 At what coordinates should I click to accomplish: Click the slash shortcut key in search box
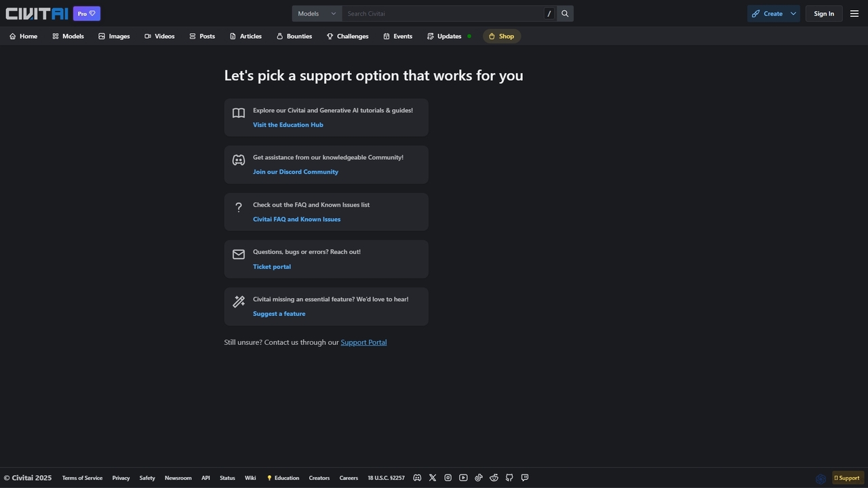tap(549, 14)
